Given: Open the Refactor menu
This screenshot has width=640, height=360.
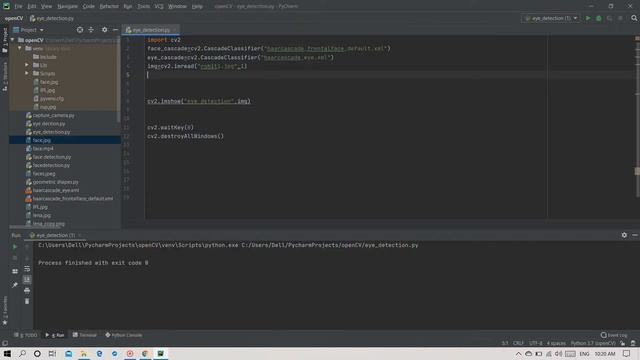Looking at the screenshot, I should [109, 7].
